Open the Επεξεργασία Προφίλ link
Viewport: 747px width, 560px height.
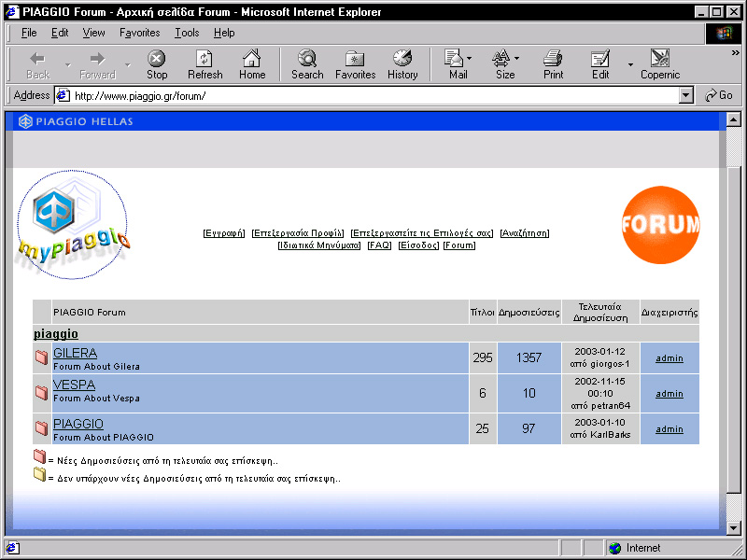(x=298, y=232)
